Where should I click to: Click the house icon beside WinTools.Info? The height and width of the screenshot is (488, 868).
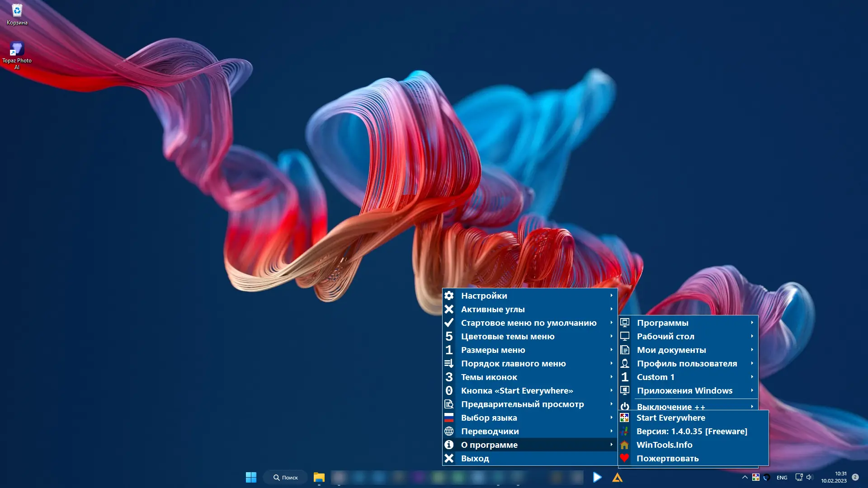(x=624, y=445)
